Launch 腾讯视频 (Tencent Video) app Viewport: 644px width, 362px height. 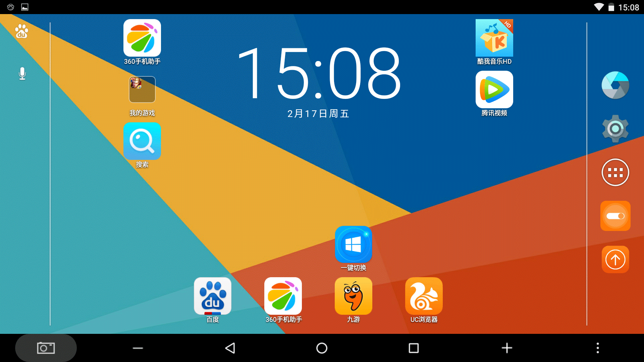coord(494,90)
